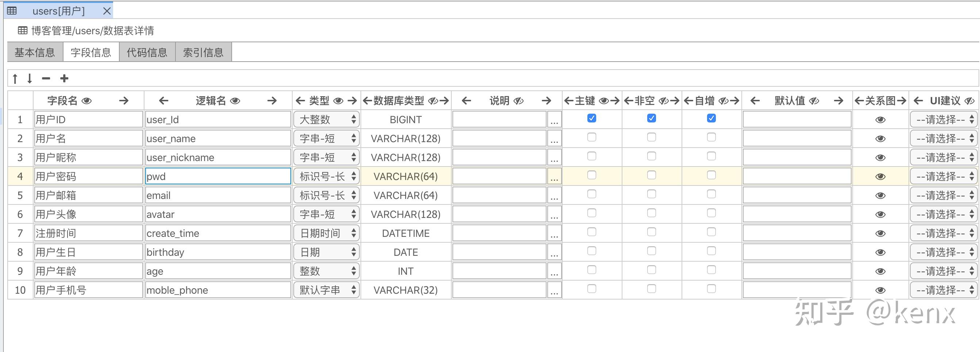Open type dropdown showing 默认字串

tap(327, 290)
